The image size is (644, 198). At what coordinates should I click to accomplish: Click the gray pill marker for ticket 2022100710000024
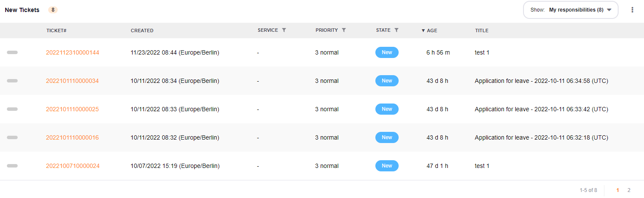click(12, 166)
